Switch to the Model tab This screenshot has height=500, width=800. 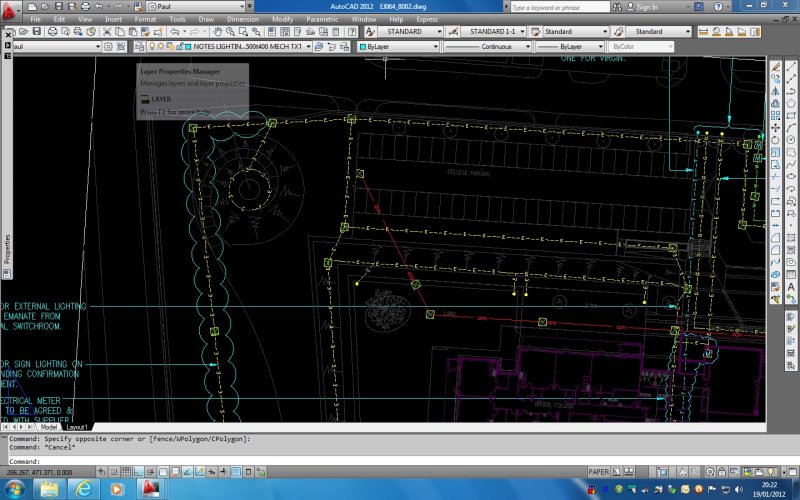click(x=49, y=427)
